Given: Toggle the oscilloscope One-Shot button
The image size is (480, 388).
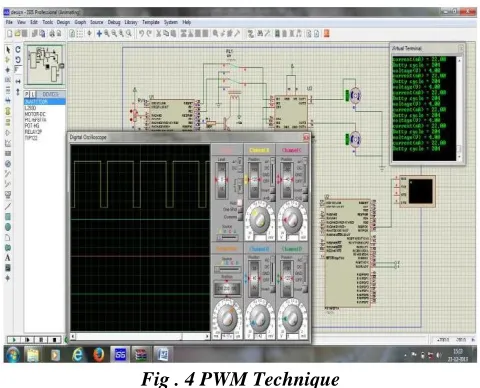Looking at the screenshot, I should pyautogui.click(x=239, y=210).
